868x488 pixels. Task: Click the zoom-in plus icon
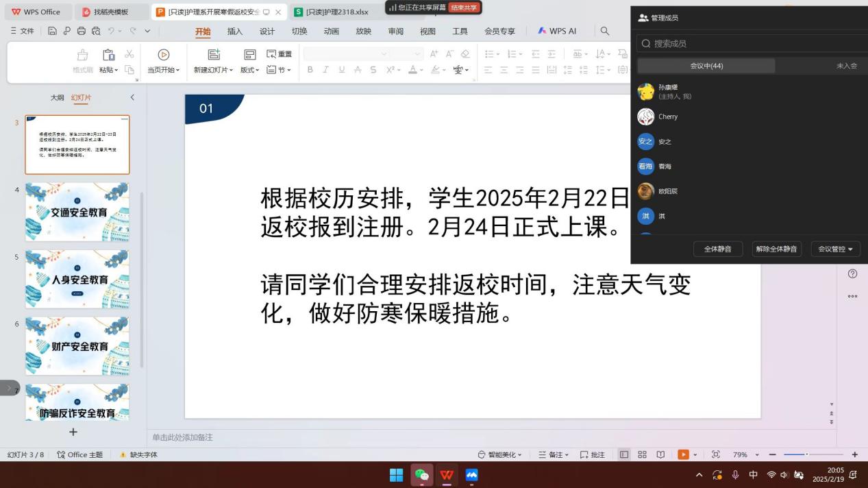coord(854,454)
